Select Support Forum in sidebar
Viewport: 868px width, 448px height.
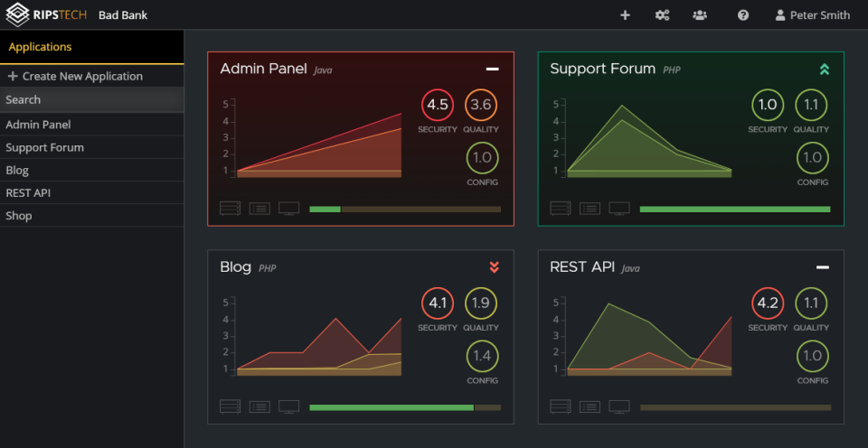(x=44, y=147)
